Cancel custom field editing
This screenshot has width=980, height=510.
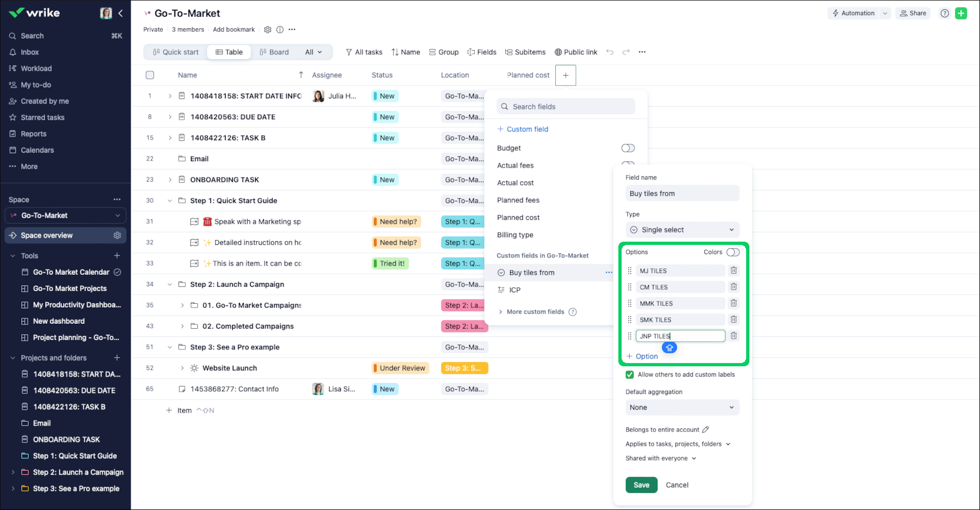point(677,485)
